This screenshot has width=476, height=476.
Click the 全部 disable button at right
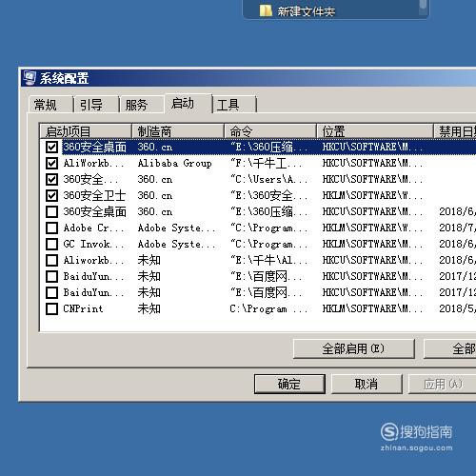pos(450,348)
